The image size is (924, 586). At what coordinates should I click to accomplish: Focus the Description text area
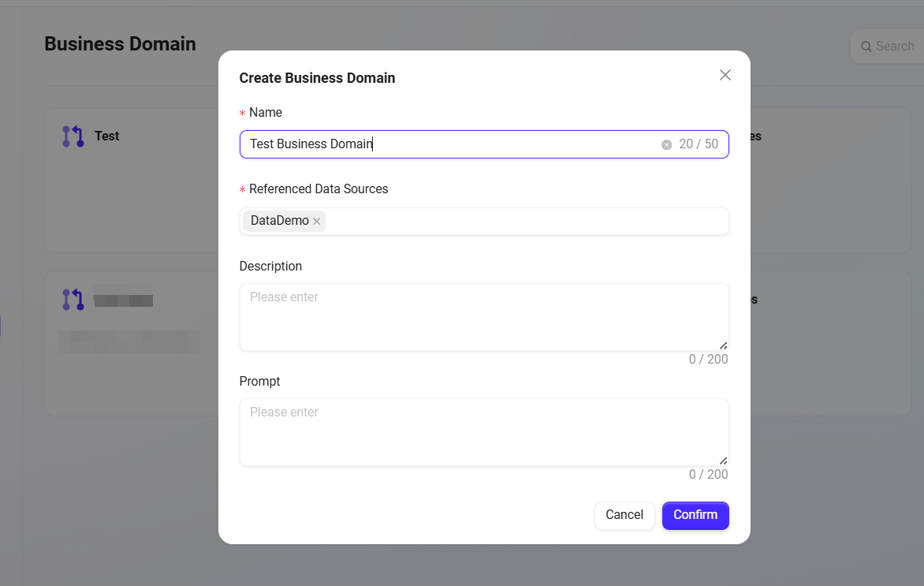point(483,316)
